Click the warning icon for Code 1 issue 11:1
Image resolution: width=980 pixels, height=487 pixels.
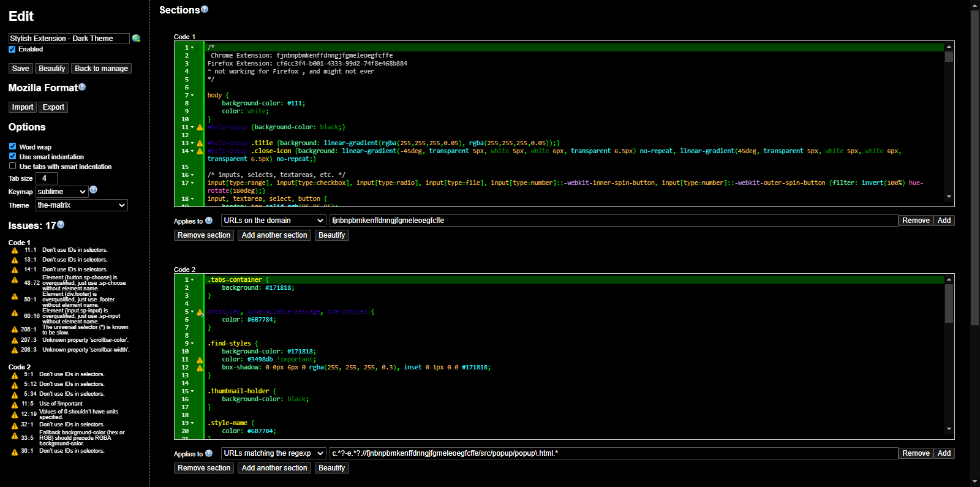[15, 251]
